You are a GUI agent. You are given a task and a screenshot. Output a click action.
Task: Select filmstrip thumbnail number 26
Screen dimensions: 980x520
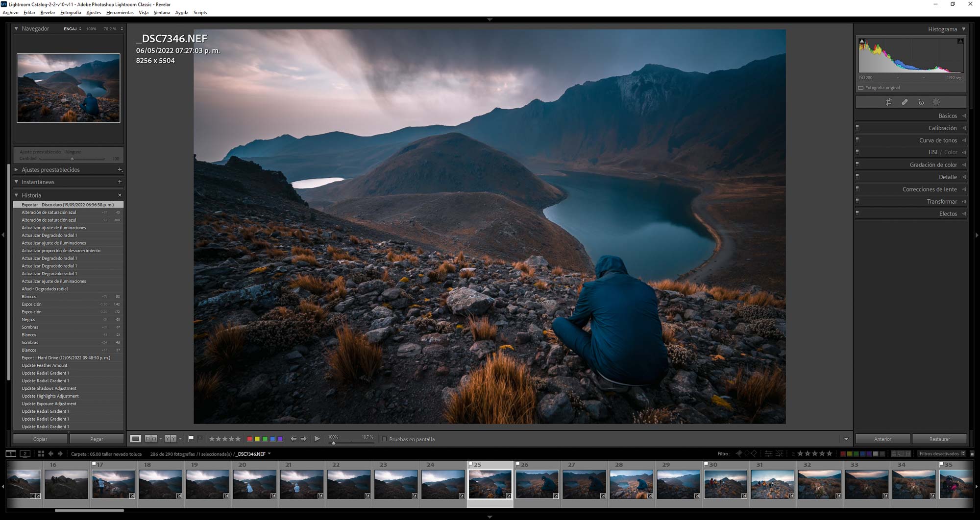[x=537, y=484]
